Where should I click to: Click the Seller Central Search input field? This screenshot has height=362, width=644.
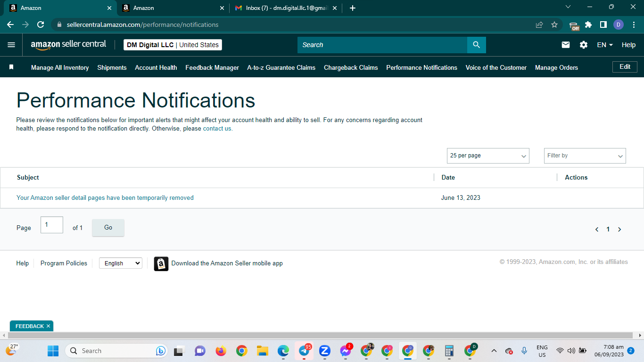(x=382, y=45)
